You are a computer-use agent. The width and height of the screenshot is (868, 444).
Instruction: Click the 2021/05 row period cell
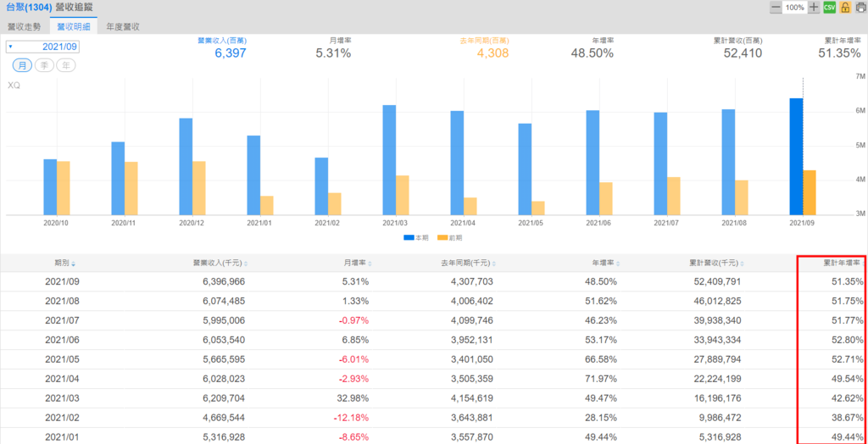63,359
